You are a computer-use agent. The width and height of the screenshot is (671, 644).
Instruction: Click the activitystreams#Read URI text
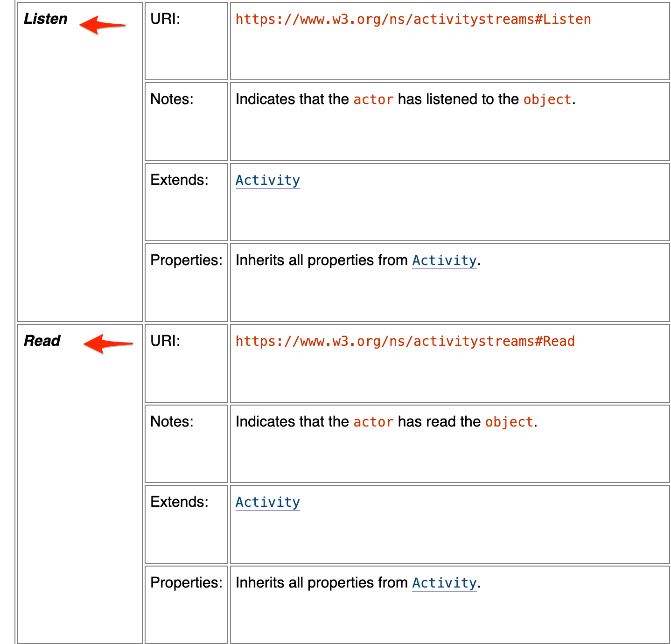[405, 341]
